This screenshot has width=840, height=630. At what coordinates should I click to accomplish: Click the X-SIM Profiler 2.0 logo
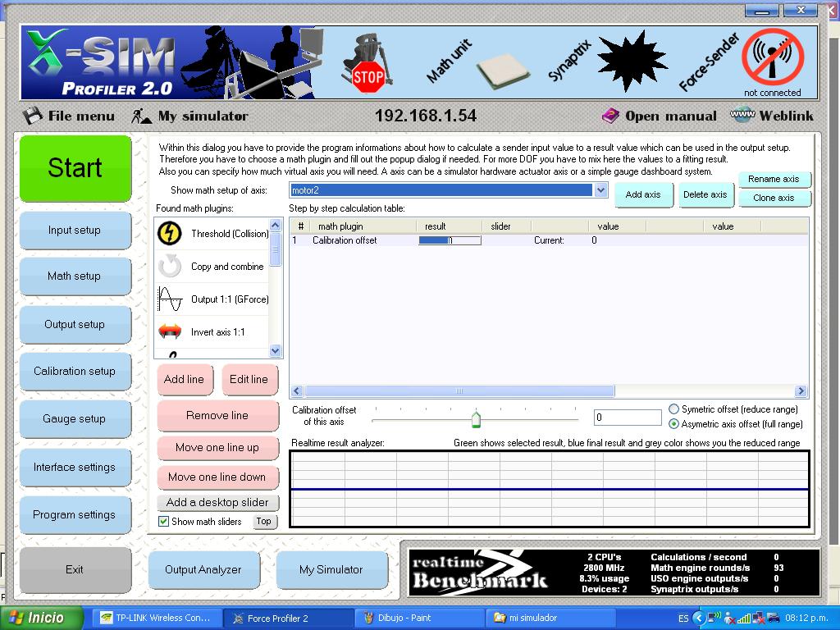[100, 63]
